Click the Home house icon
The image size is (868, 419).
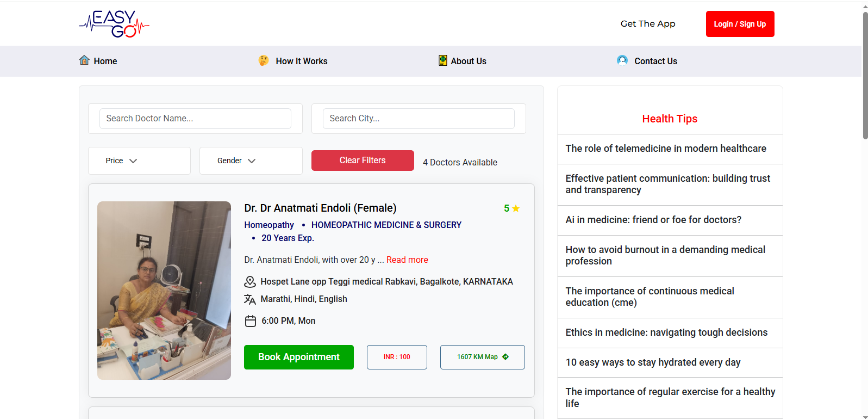click(84, 60)
